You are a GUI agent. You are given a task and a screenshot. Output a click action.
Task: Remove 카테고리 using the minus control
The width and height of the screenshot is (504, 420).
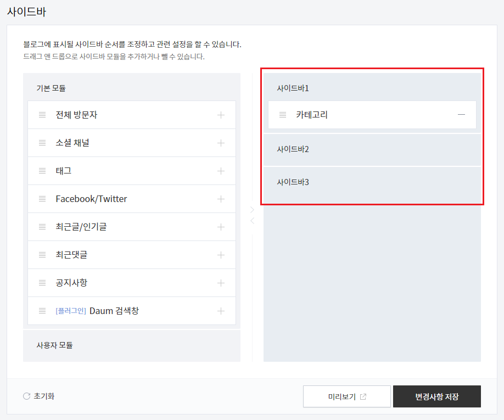pos(462,115)
